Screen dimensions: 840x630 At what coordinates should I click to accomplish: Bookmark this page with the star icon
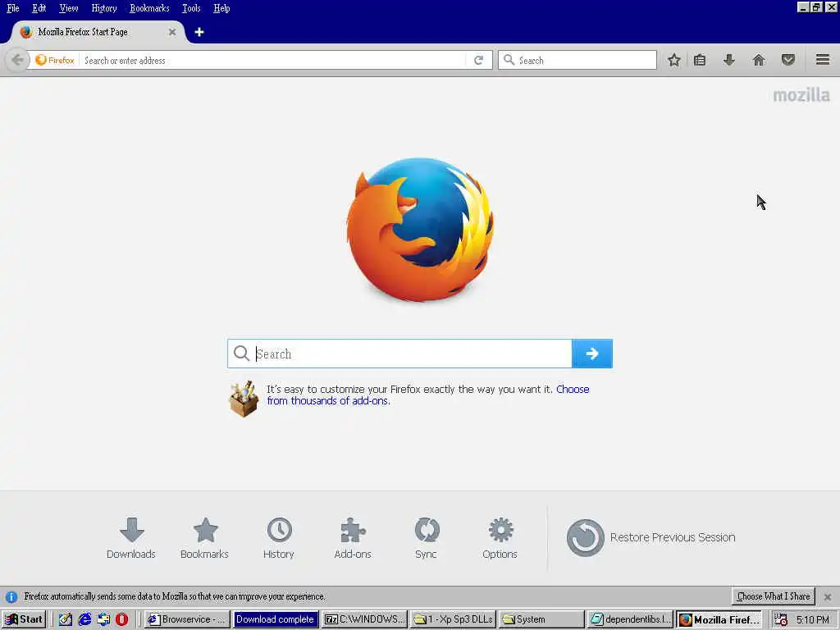click(x=674, y=60)
